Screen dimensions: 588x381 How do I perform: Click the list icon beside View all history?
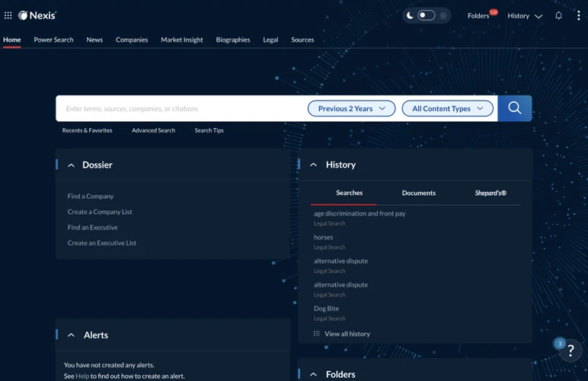pos(317,334)
